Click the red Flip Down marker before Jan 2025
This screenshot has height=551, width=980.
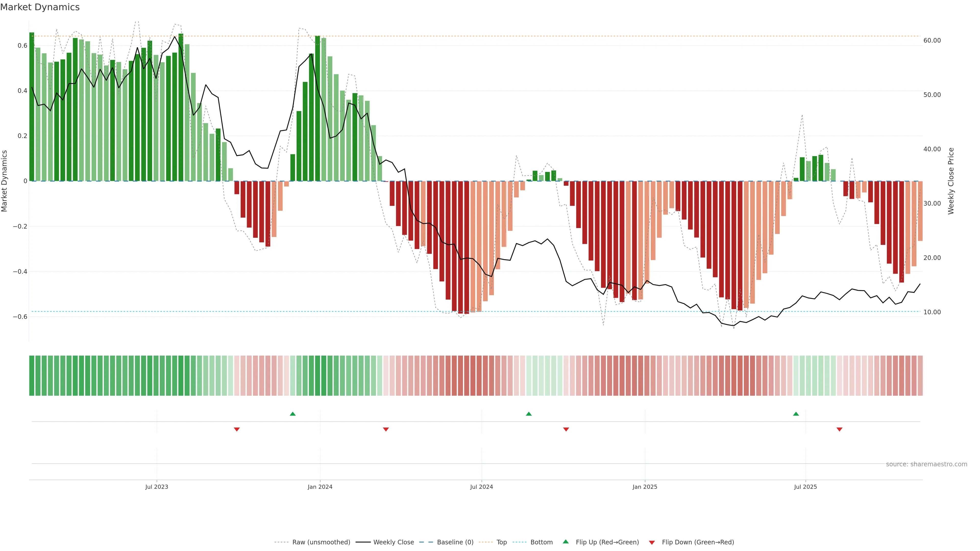pos(566,429)
